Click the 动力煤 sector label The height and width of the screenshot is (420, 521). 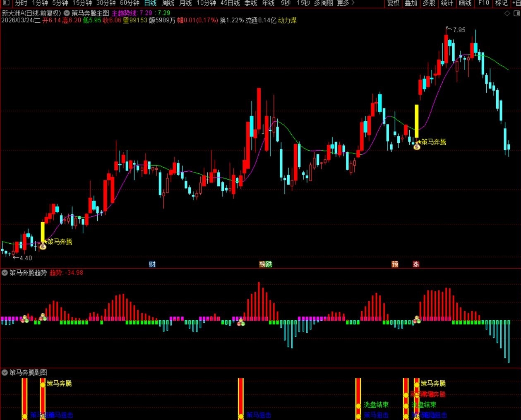click(x=288, y=20)
